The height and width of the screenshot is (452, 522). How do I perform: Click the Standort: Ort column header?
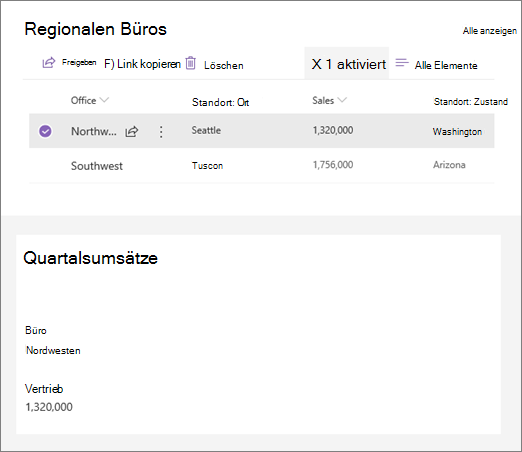pyautogui.click(x=220, y=102)
